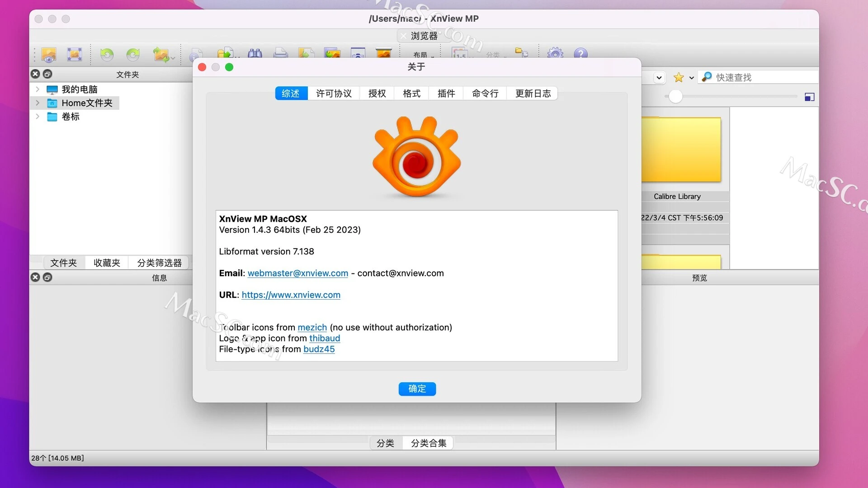Click the thibaud link

coord(325,338)
